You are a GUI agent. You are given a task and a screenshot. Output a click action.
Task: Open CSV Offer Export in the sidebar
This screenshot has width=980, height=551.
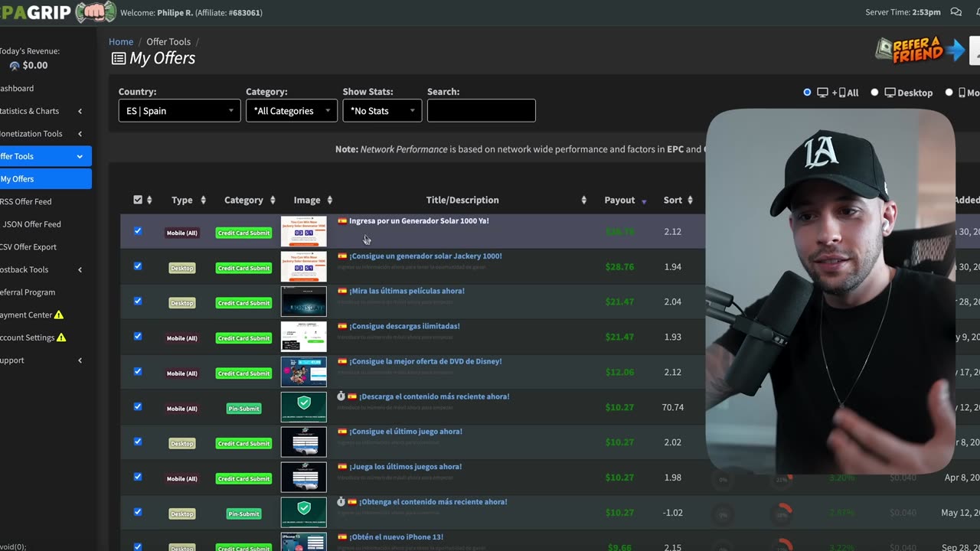click(x=28, y=246)
